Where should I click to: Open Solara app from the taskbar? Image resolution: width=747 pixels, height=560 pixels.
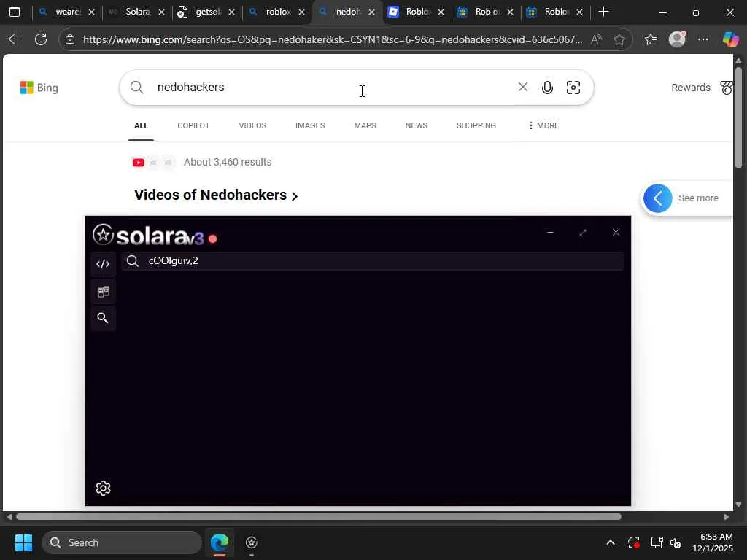point(252,542)
